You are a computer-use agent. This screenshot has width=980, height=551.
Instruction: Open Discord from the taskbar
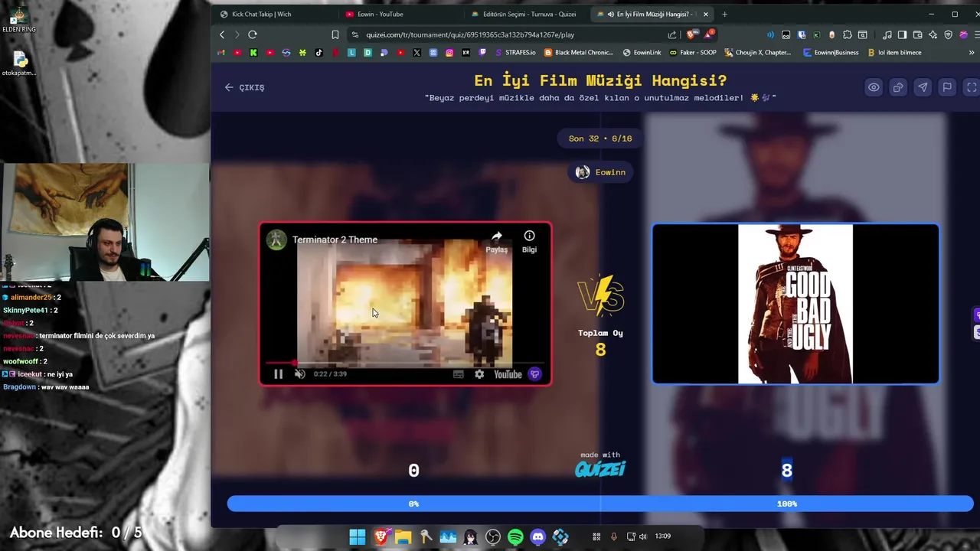(x=538, y=536)
